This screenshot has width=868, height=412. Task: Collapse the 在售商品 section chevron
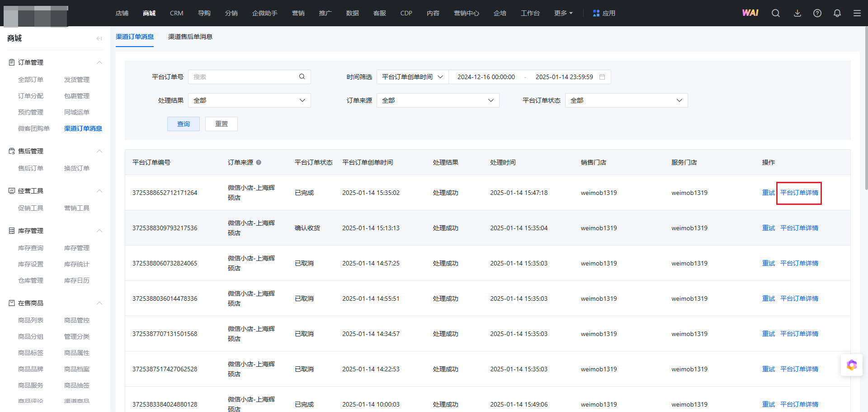99,303
